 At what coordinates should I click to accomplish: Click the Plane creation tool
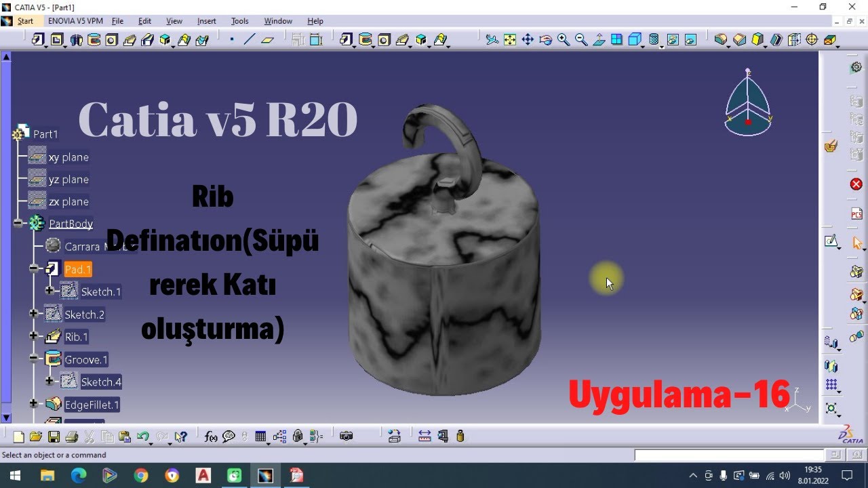[x=267, y=40]
